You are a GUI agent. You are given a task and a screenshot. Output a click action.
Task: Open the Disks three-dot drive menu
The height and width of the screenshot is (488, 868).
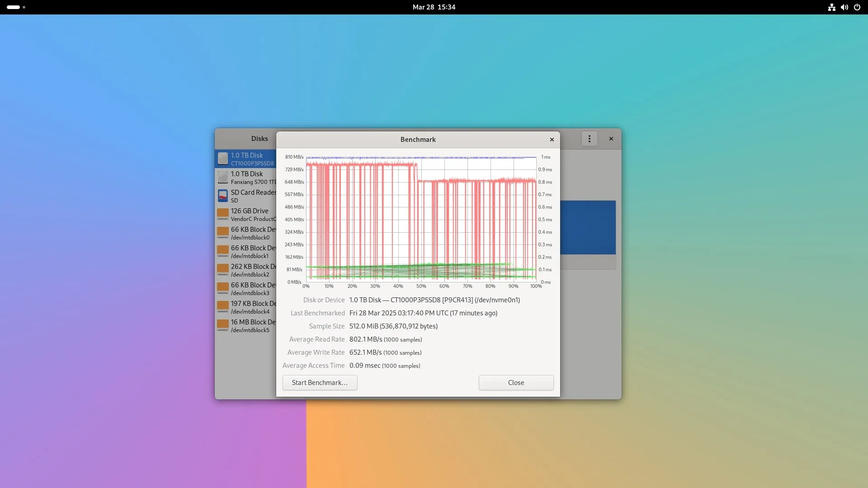589,139
